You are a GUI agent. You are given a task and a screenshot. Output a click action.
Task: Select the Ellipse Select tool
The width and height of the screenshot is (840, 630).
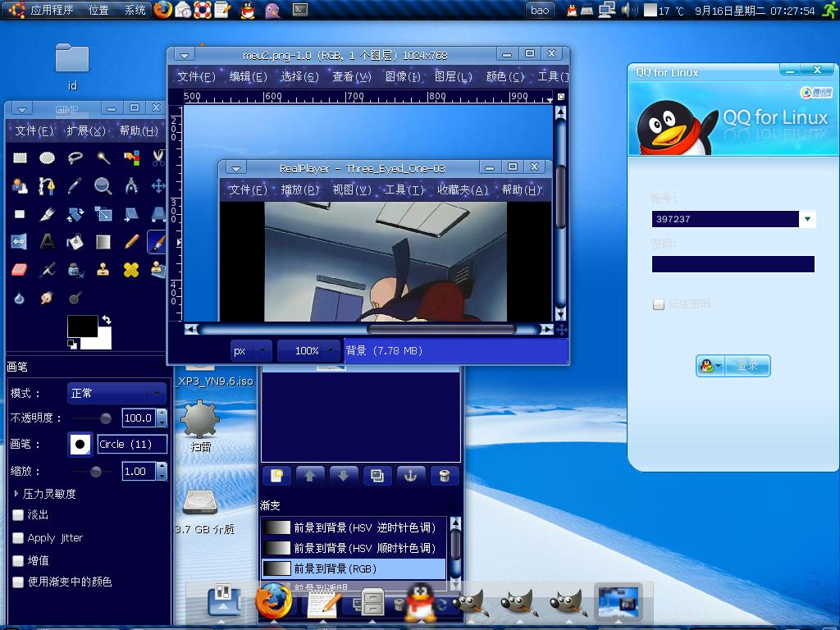pos(47,157)
